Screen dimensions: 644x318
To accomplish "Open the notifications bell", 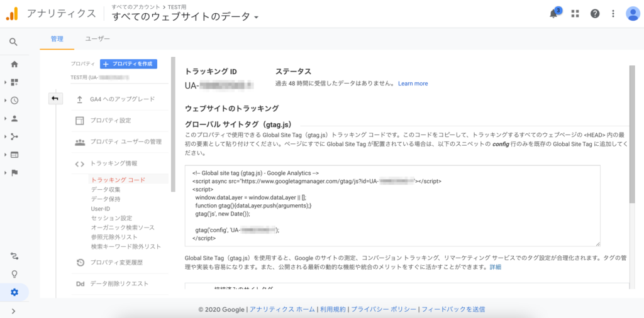I will [x=553, y=14].
